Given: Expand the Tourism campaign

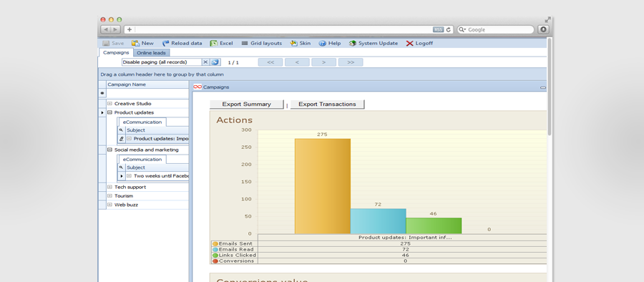Looking at the screenshot, I should point(109,195).
